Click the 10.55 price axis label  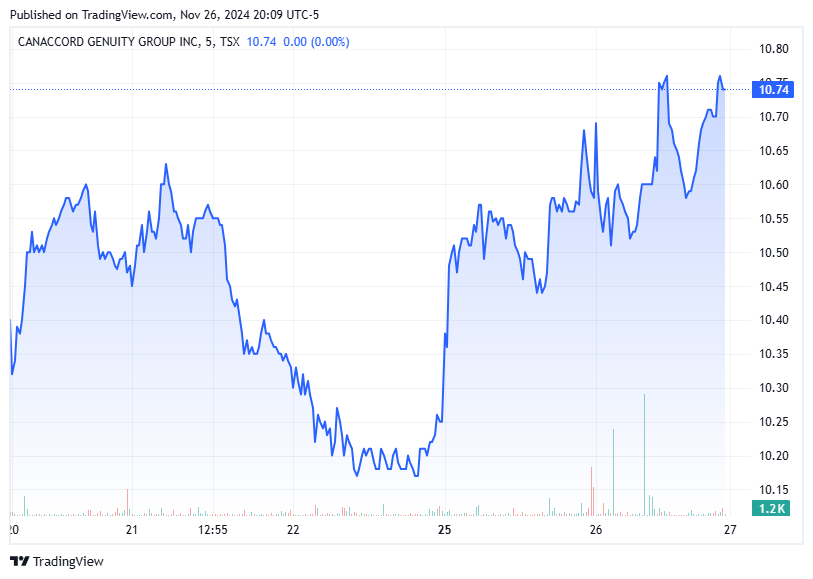773,219
